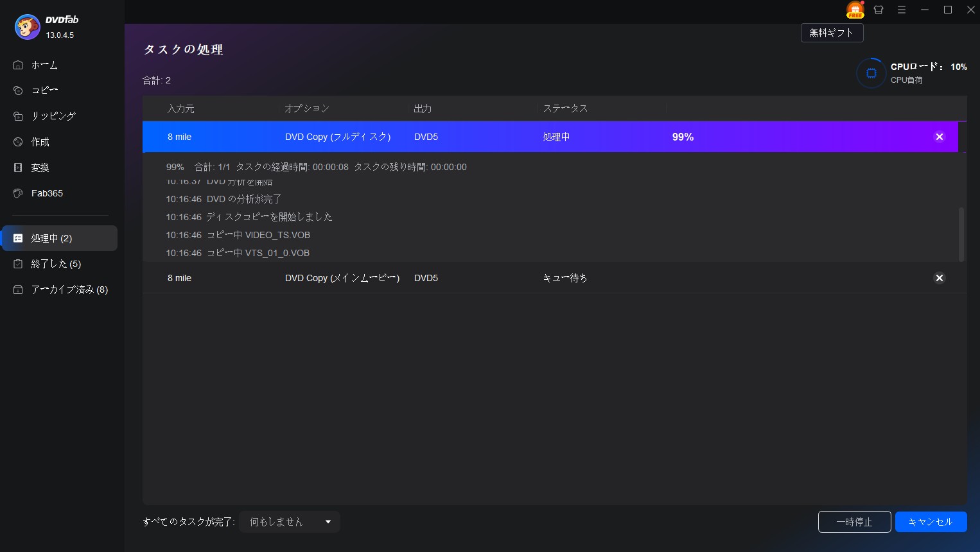
Task: Open the hamburger main menu
Action: (x=902, y=10)
